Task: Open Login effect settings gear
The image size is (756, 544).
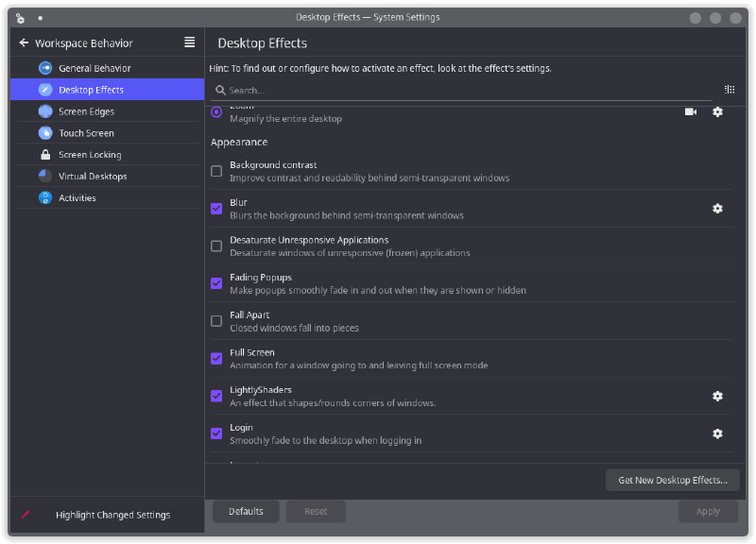Action: tap(717, 433)
